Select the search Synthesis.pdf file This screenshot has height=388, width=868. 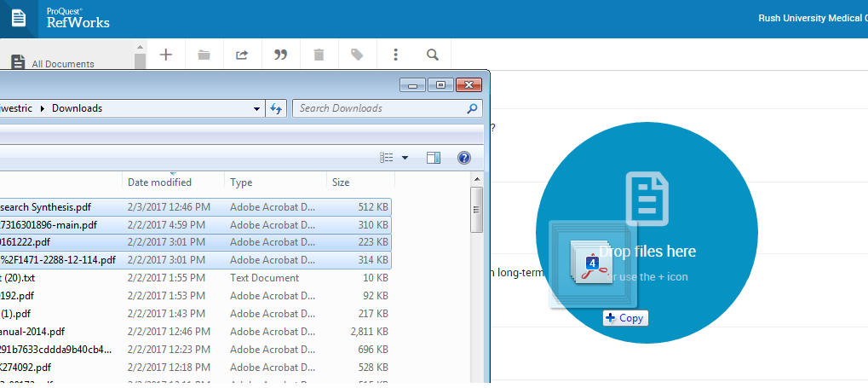(x=45, y=207)
